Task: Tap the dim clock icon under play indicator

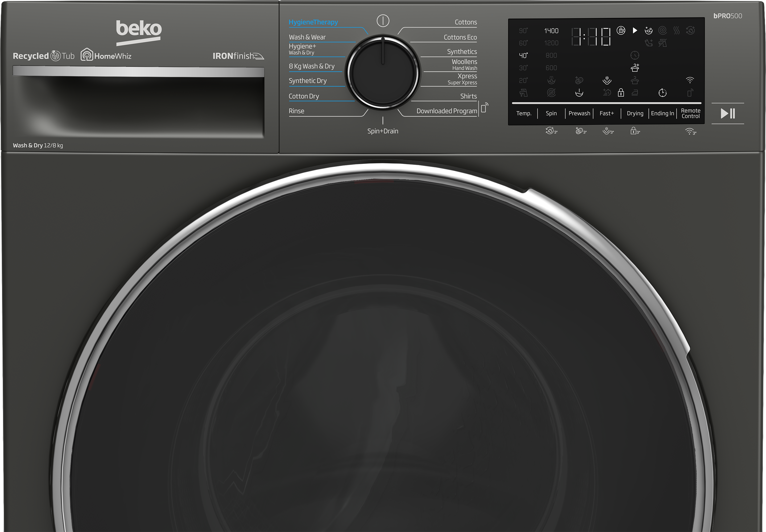Action: (635, 55)
